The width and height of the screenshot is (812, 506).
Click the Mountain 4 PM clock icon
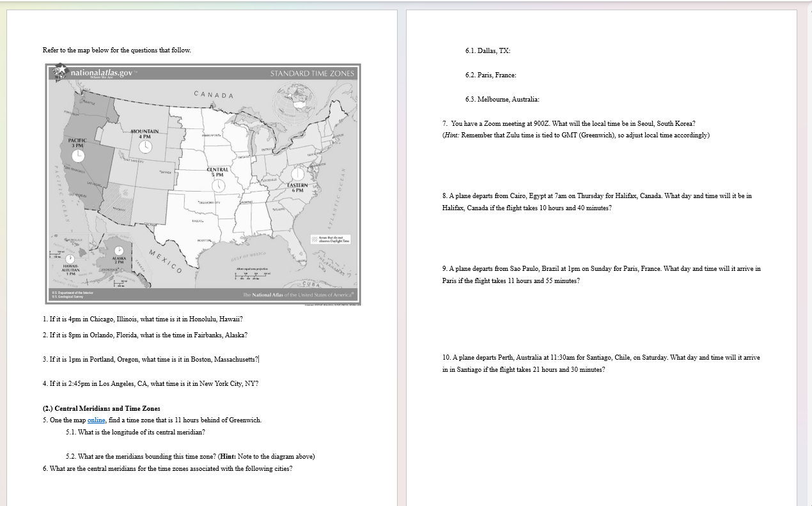tap(145, 146)
